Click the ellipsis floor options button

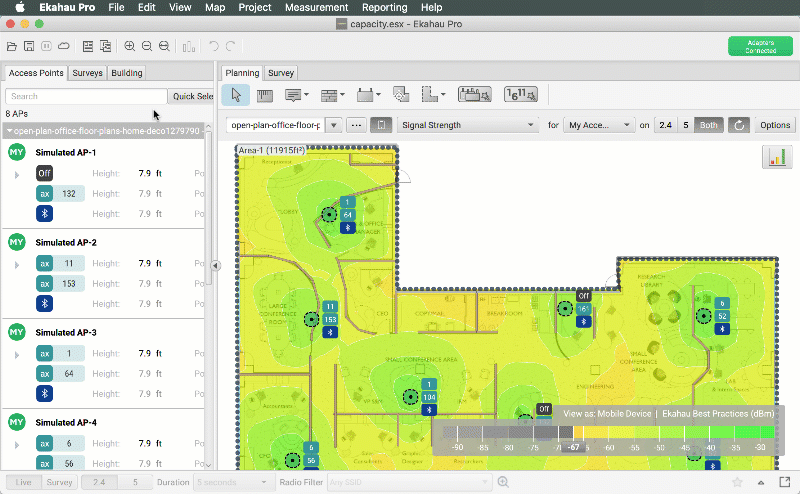point(356,125)
